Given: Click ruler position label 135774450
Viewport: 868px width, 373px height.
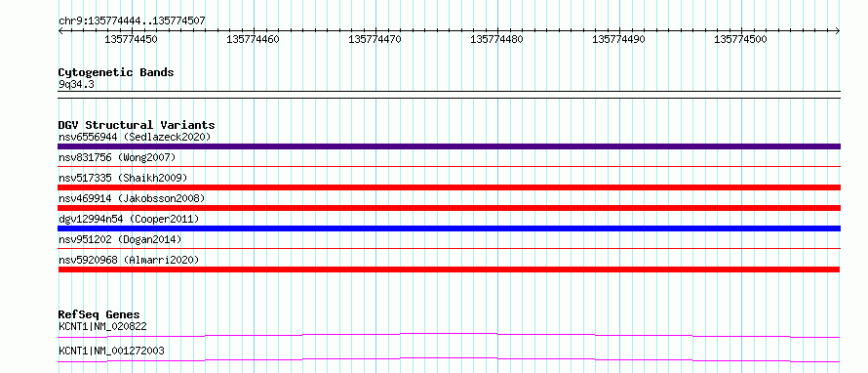Looking at the screenshot, I should click(x=131, y=39).
